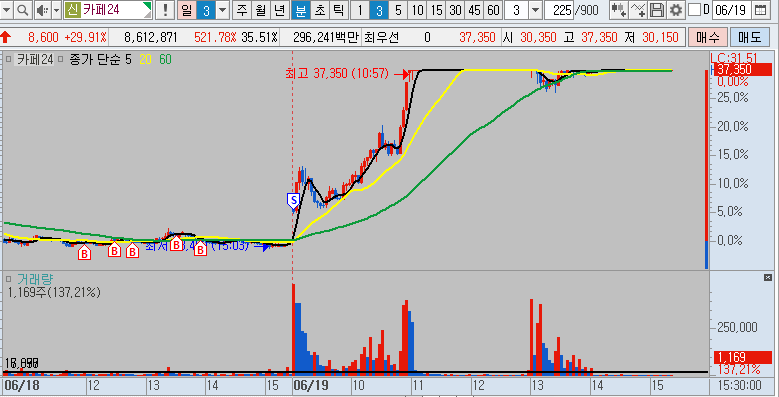The height and width of the screenshot is (397, 779).
Task: Expand the dropdown arrow beside 일 3
Action: point(223,10)
